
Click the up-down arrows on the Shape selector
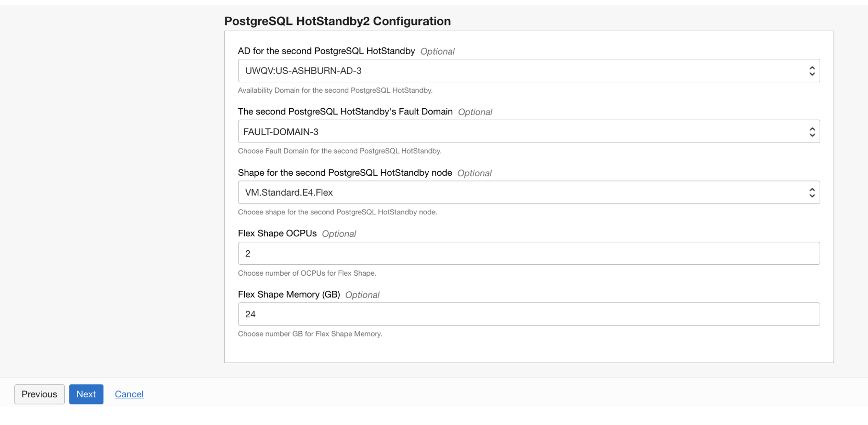point(811,192)
